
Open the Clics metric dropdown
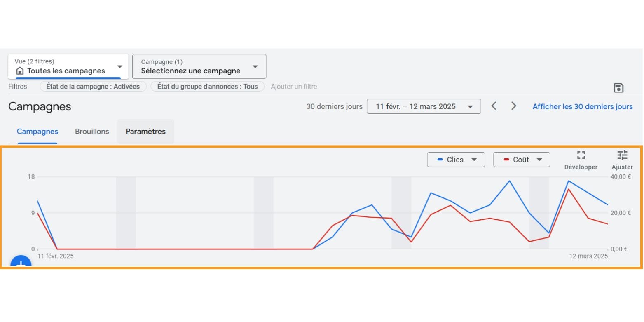coord(456,160)
